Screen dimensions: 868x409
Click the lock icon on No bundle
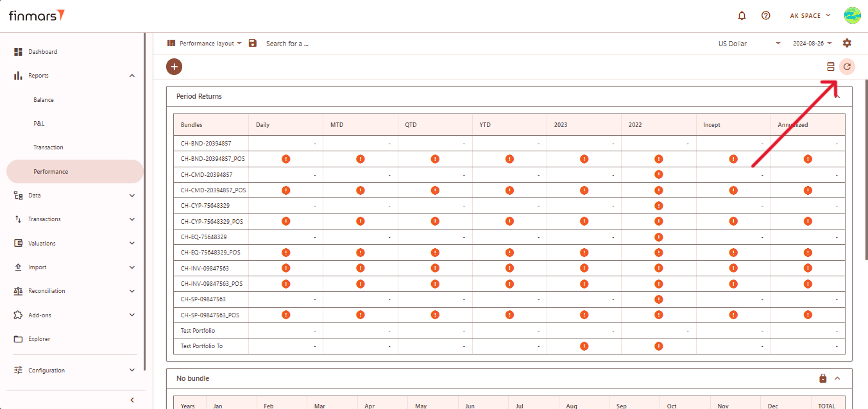(822, 378)
